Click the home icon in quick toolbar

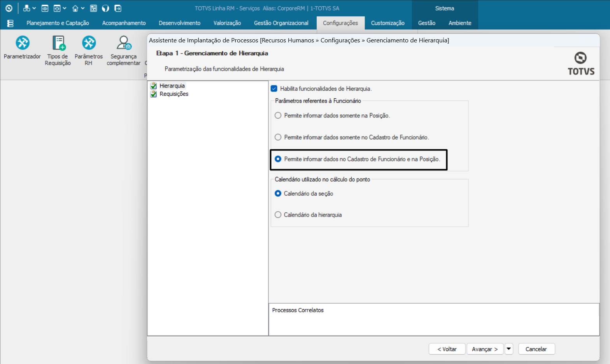click(x=75, y=8)
